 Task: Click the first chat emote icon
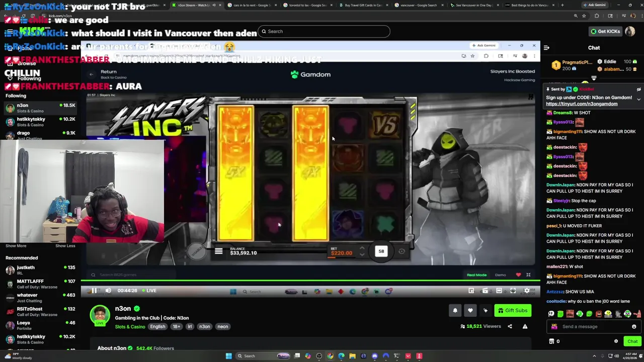click(x=551, y=314)
